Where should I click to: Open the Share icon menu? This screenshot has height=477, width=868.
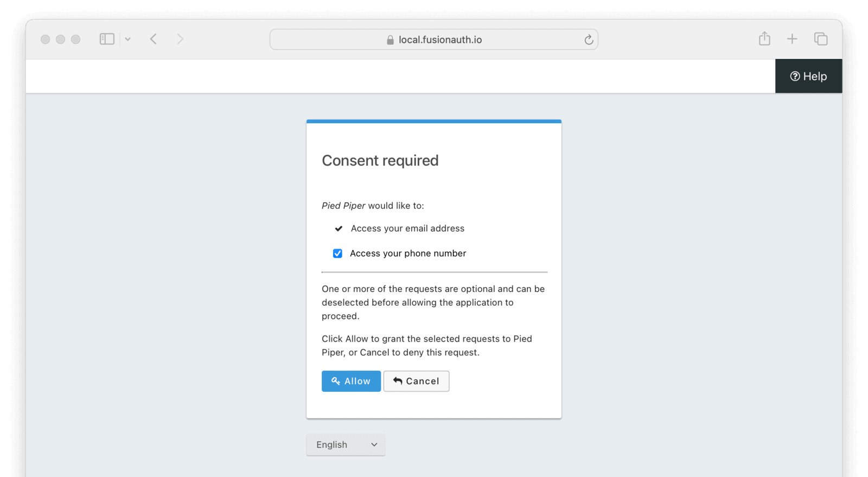click(x=764, y=39)
